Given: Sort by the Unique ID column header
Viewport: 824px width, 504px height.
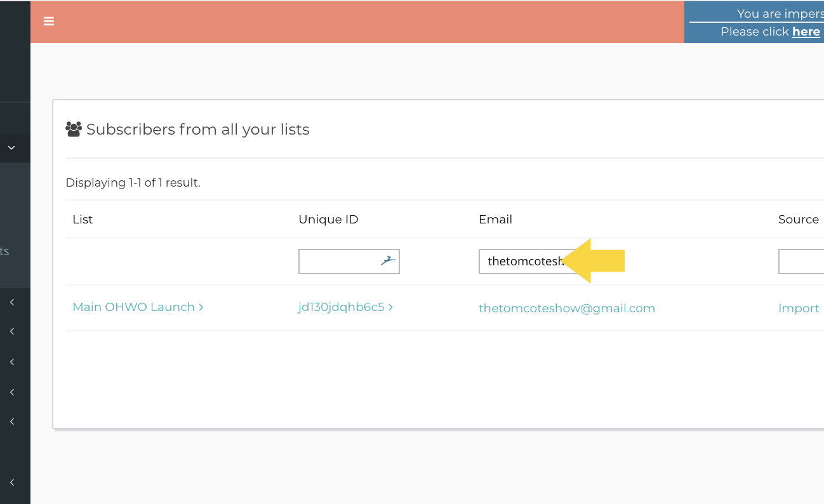Looking at the screenshot, I should click(x=328, y=220).
